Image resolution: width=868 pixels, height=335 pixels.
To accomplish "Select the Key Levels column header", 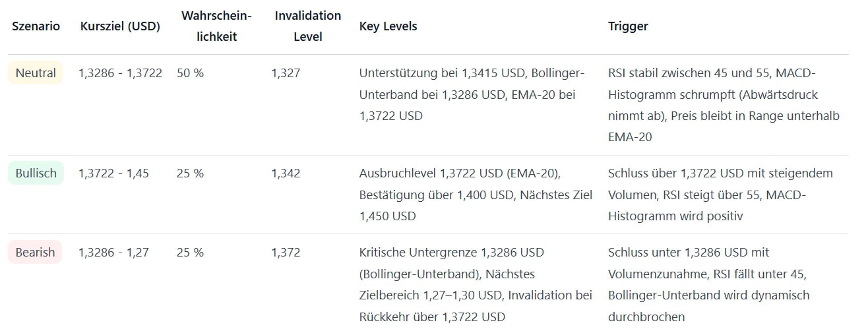I will coord(388,26).
